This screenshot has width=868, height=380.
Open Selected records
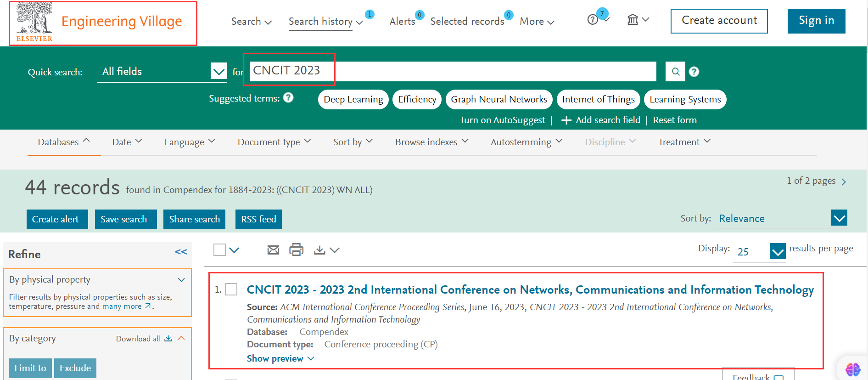pyautogui.click(x=467, y=21)
